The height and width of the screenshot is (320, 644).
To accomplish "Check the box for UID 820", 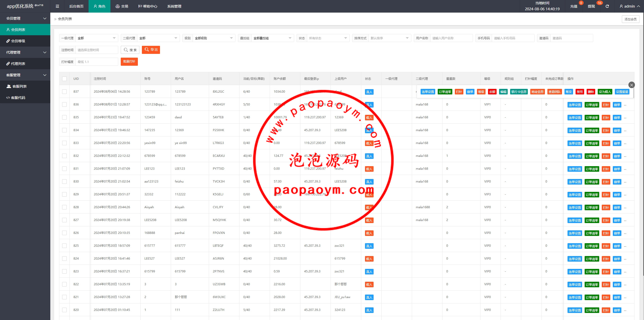I will (64, 310).
